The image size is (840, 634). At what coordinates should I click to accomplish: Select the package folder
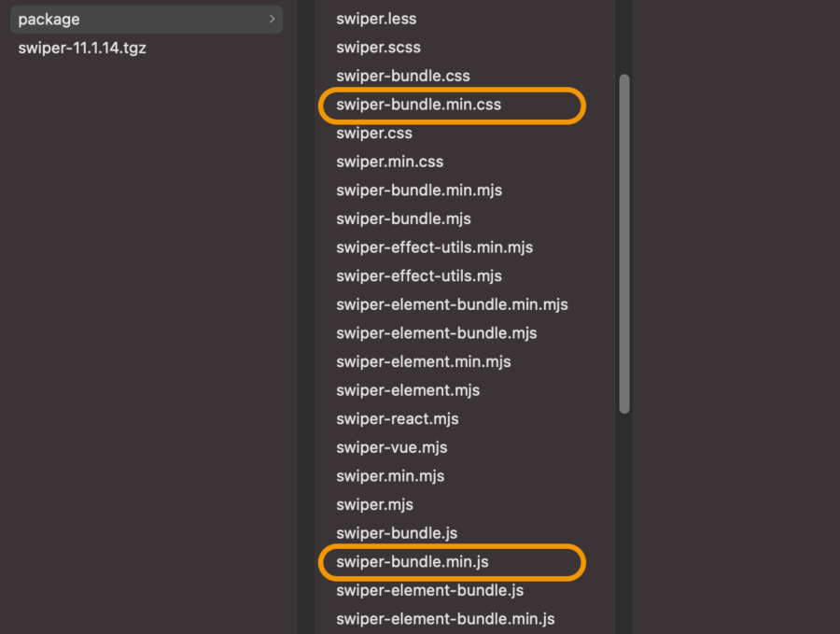[x=147, y=20]
